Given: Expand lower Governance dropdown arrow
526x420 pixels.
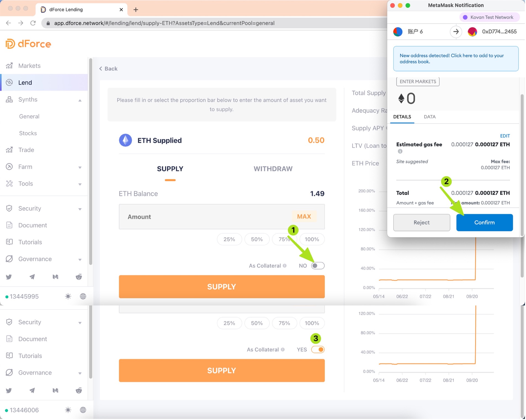Looking at the screenshot, I should pos(80,374).
